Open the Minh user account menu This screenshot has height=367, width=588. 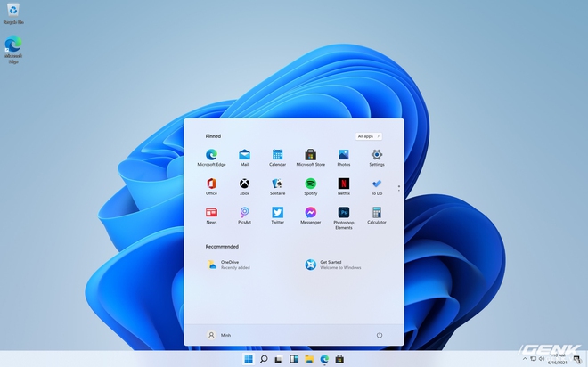[x=219, y=335]
